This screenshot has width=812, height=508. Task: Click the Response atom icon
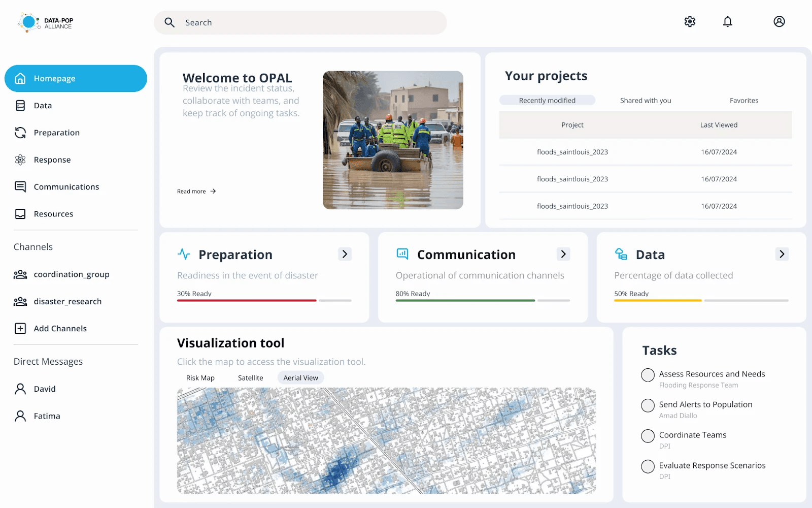coord(20,160)
